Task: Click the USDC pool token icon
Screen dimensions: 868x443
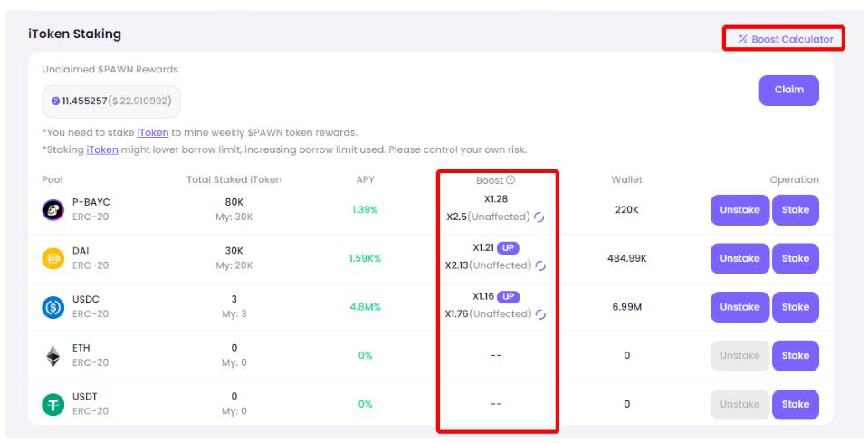Action: [x=53, y=307]
